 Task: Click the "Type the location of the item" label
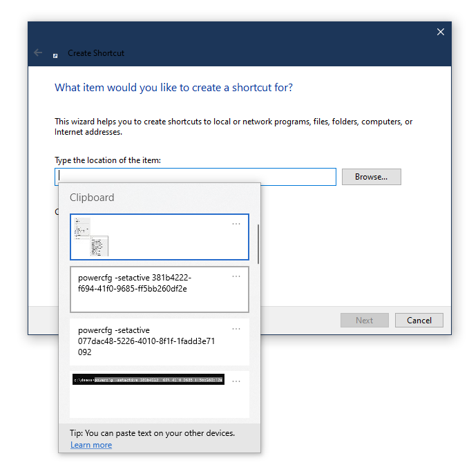[108, 160]
